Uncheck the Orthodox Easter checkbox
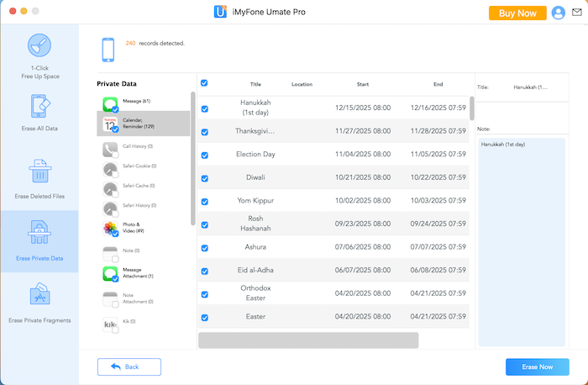This screenshot has width=588, height=385. coord(204,294)
